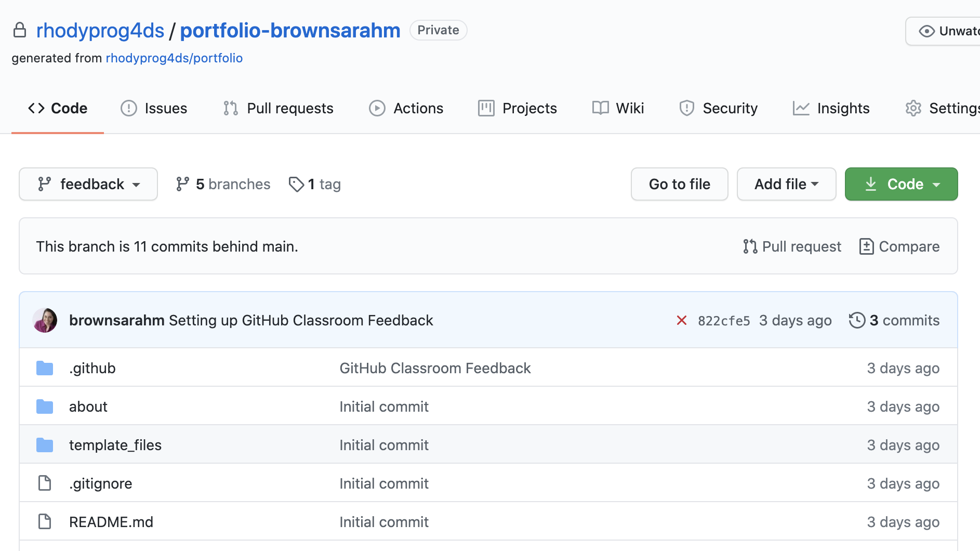Image resolution: width=980 pixels, height=551 pixels.
Task: Click the tag icon near 1 tag
Action: click(297, 184)
